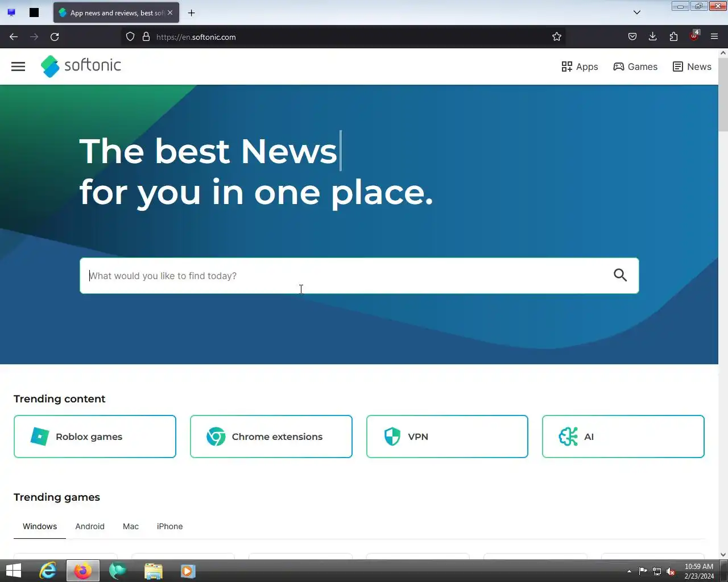This screenshot has height=582, width=728.
Task: Open Roblox games trending card
Action: 95,436
